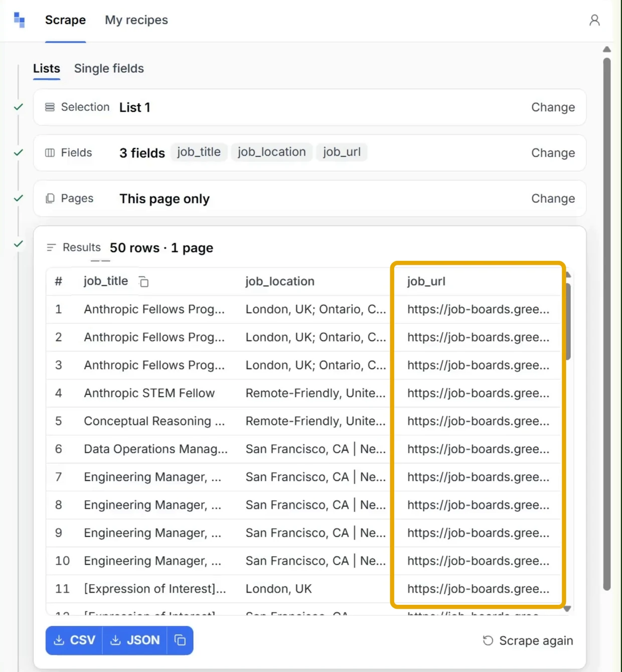Switch to the Scrape tab

tap(65, 20)
